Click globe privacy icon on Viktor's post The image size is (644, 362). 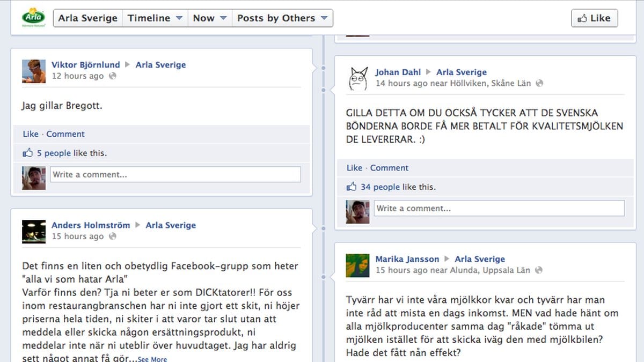[x=112, y=76]
